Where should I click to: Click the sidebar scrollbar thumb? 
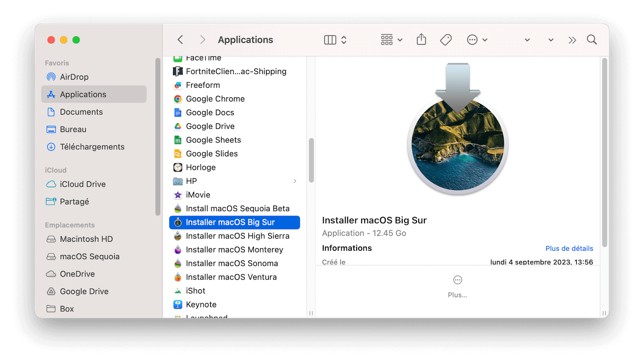click(158, 137)
